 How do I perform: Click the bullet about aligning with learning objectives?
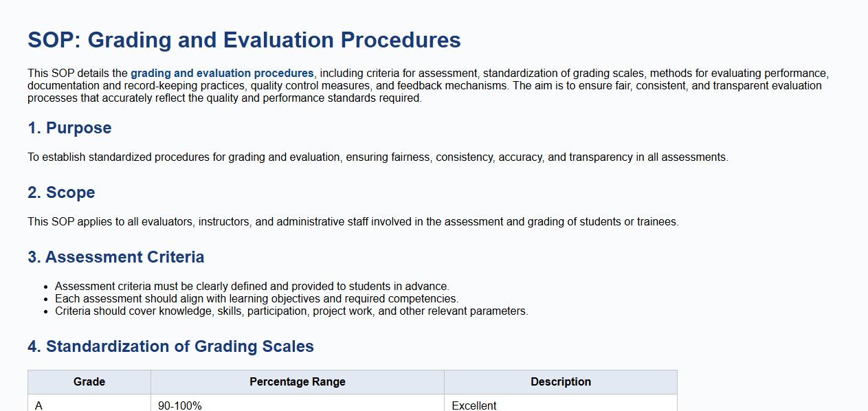click(256, 299)
